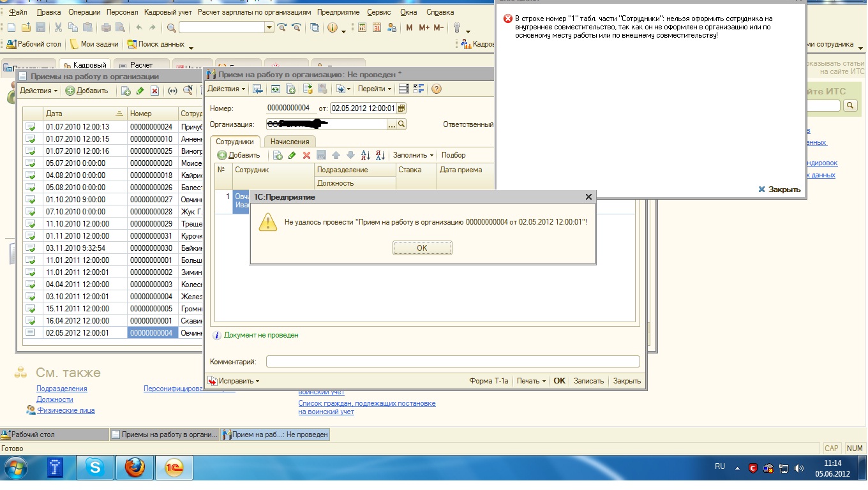
Task: Open the Кадровый учет menu
Action: tap(168, 12)
